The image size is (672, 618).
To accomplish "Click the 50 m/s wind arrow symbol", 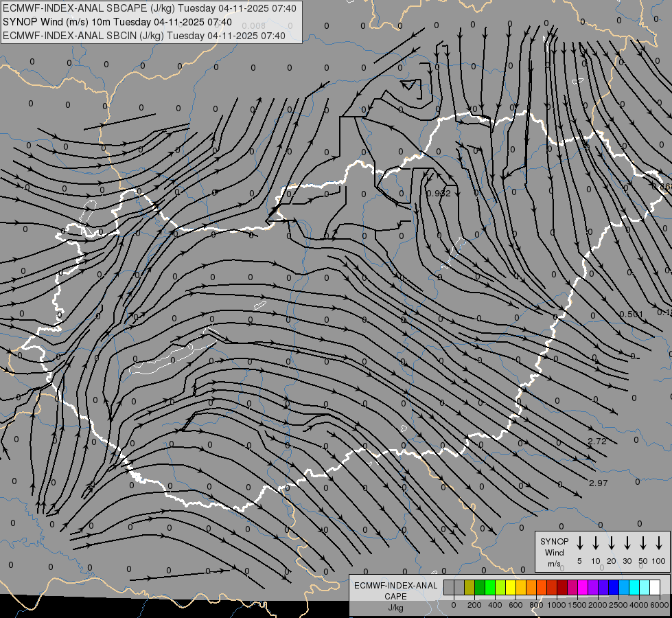I will tap(643, 543).
